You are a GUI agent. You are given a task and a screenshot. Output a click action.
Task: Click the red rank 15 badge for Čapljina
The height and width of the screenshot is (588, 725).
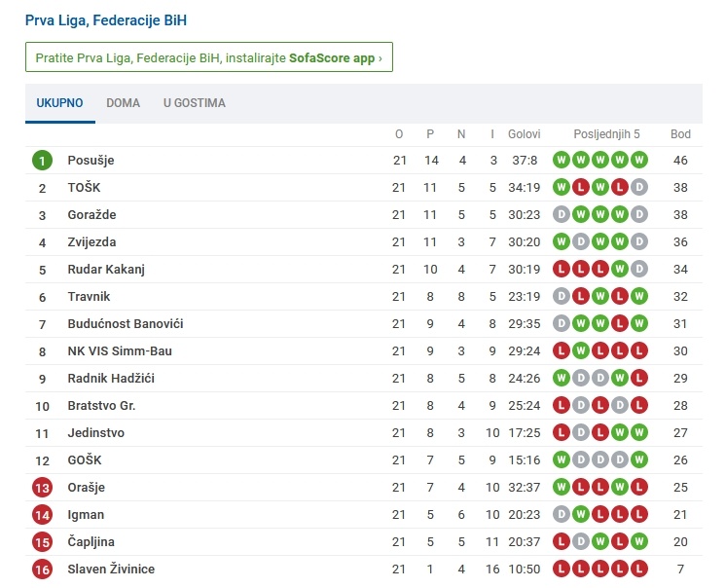pos(42,542)
